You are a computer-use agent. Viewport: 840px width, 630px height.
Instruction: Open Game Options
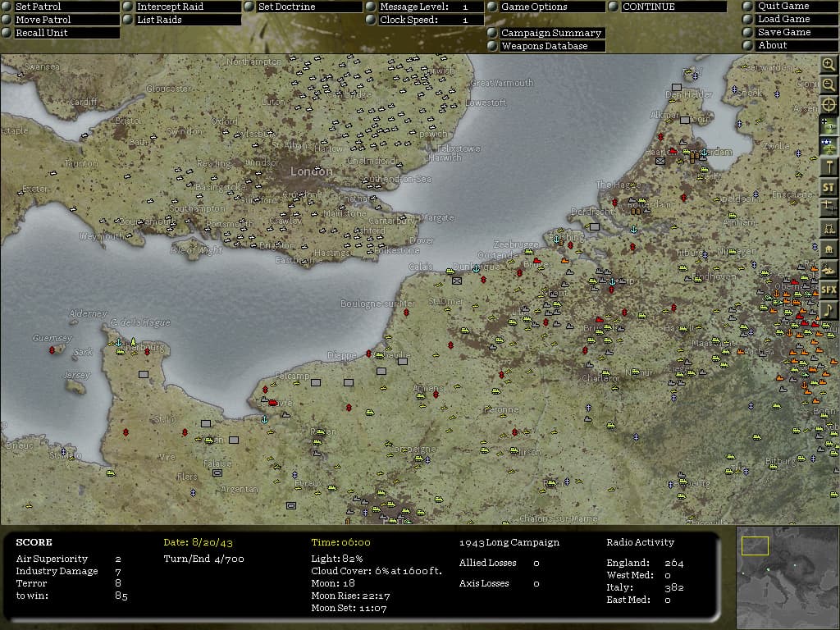click(552, 7)
